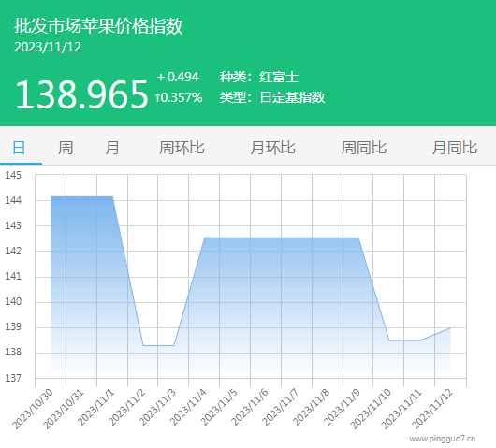This screenshot has height=448, width=496.
Task: Click the 2023/11/4 x-axis date label
Action: point(187,408)
